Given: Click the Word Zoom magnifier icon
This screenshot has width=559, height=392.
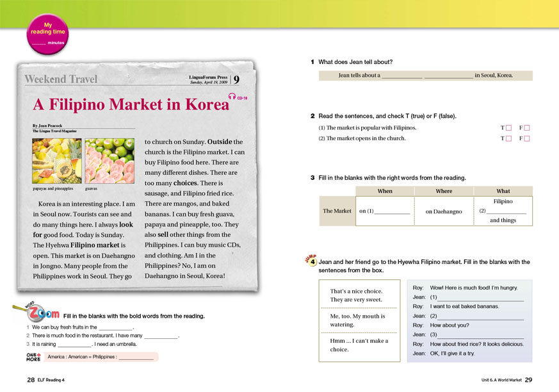Looking at the screenshot, I should click(29, 310).
